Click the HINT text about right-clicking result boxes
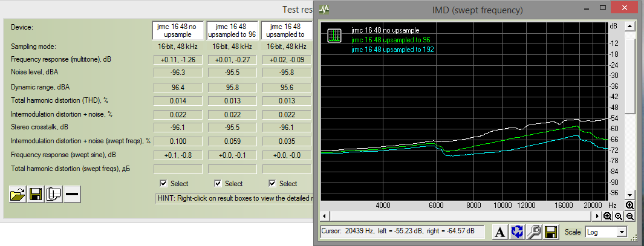Viewport: 644px width, 246px height. pos(234,198)
